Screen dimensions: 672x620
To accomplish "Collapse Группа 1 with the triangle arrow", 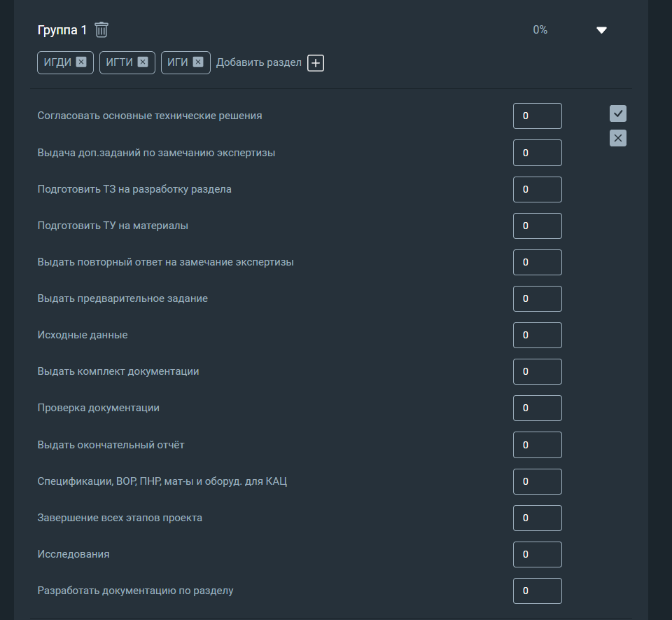I will coord(602,30).
